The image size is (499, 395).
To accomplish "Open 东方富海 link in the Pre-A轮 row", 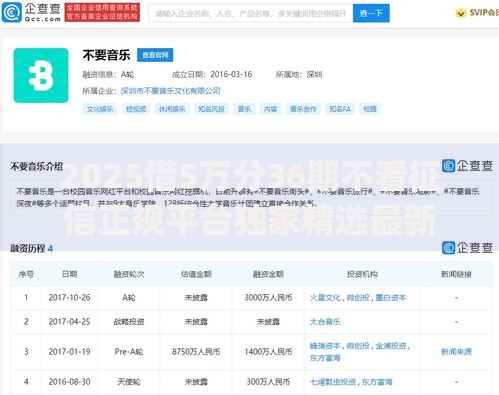I will [325, 358].
